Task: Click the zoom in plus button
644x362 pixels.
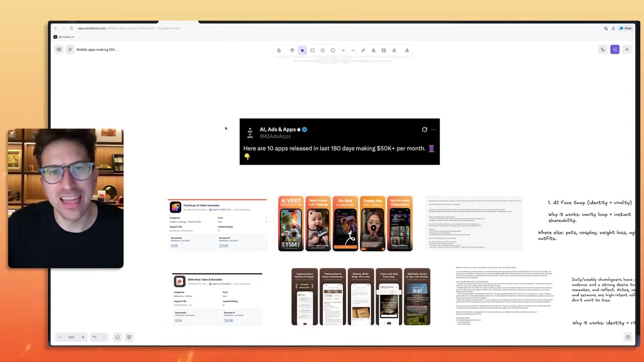Action: click(x=83, y=337)
